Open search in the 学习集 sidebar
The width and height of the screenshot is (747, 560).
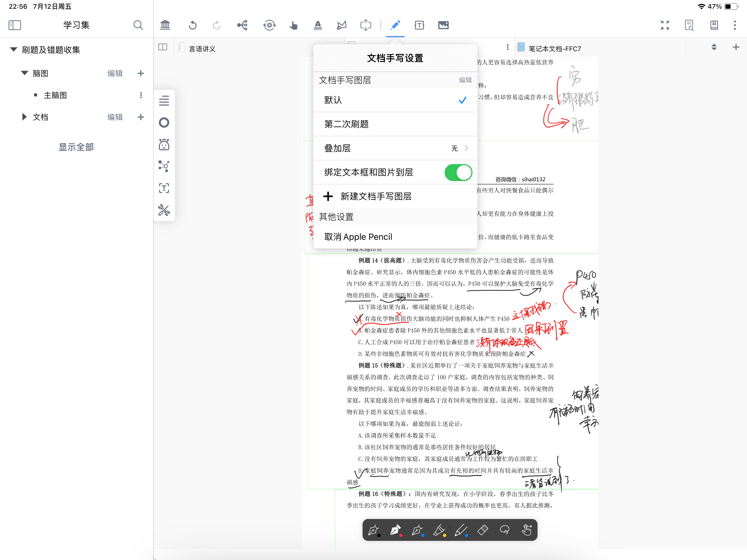click(x=138, y=25)
